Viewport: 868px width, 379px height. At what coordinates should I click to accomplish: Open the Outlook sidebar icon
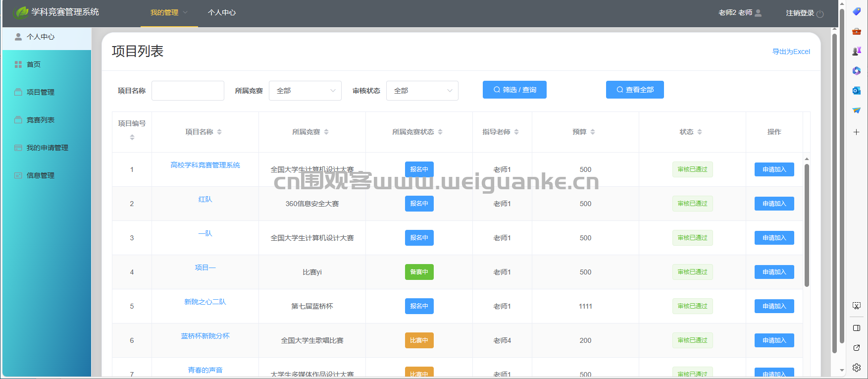pyautogui.click(x=857, y=91)
